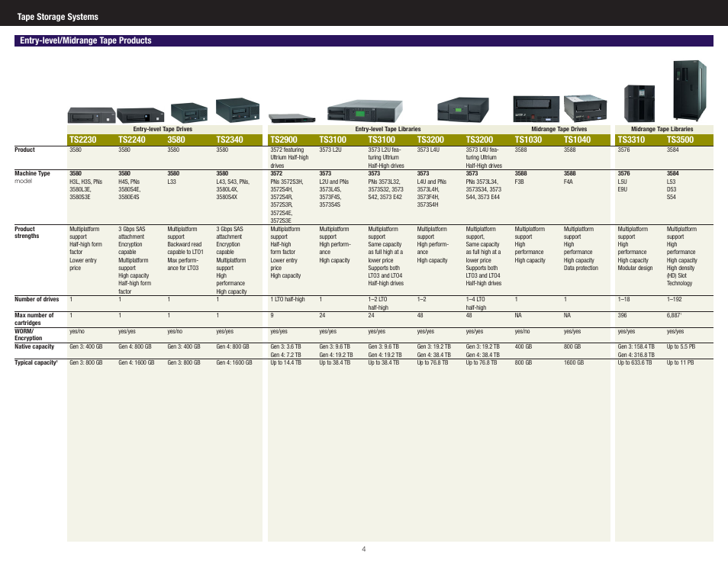Click the tall TS3500 tape library image
The height and width of the screenshot is (563, 728).
690,91
